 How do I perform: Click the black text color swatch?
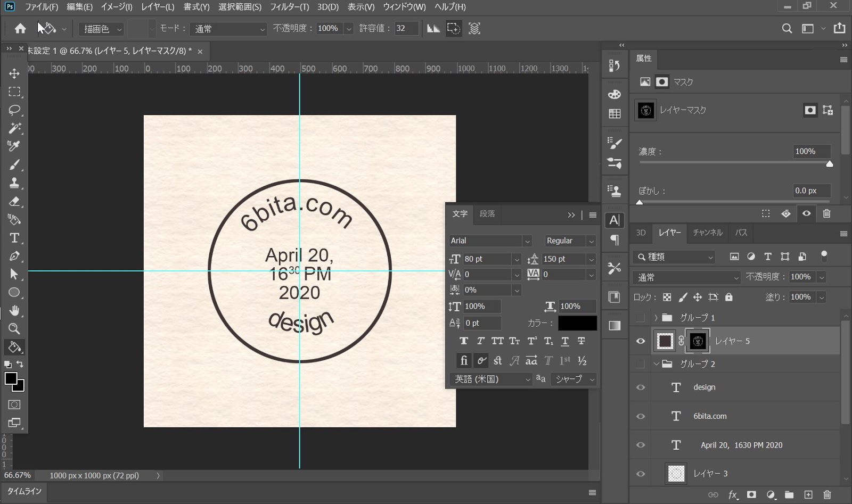click(x=577, y=323)
